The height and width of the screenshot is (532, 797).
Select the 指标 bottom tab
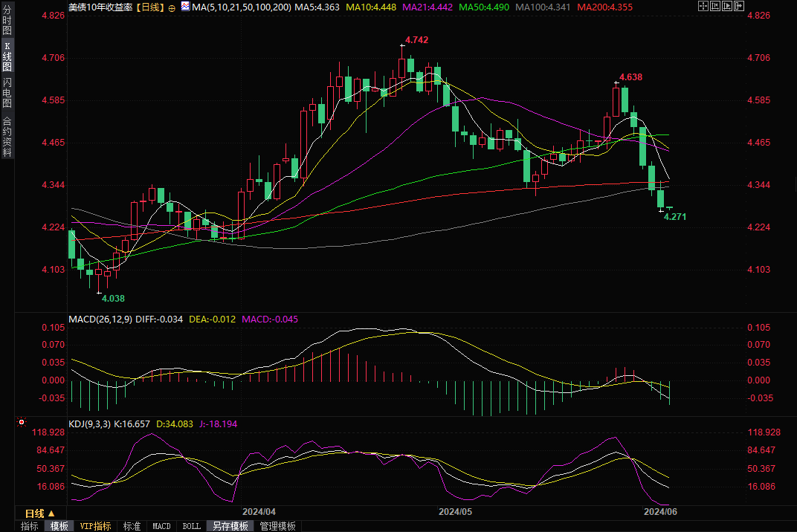pos(30,526)
